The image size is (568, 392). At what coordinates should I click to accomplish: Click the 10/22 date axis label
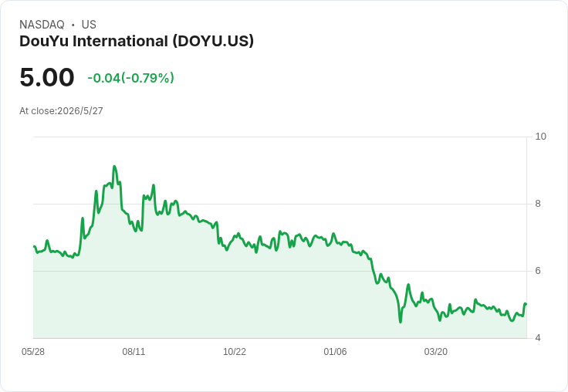[235, 352]
